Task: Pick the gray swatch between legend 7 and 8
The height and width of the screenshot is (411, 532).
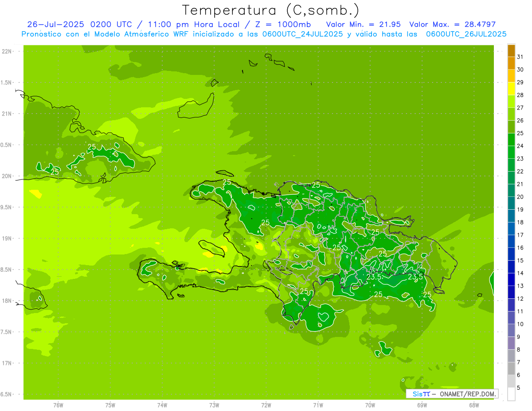Action: click(x=511, y=356)
